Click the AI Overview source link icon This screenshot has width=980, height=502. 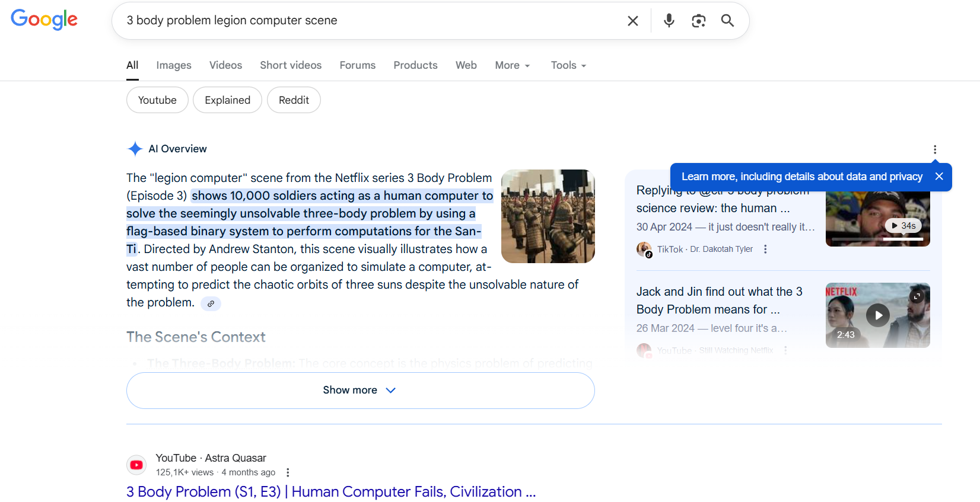211,303
